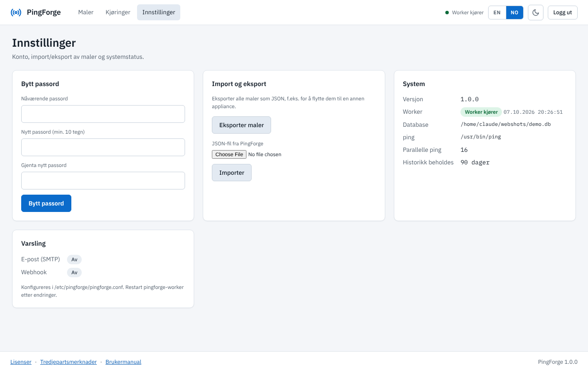Click the database path /home/claude/webshots/demo.db

pyautogui.click(x=505, y=125)
